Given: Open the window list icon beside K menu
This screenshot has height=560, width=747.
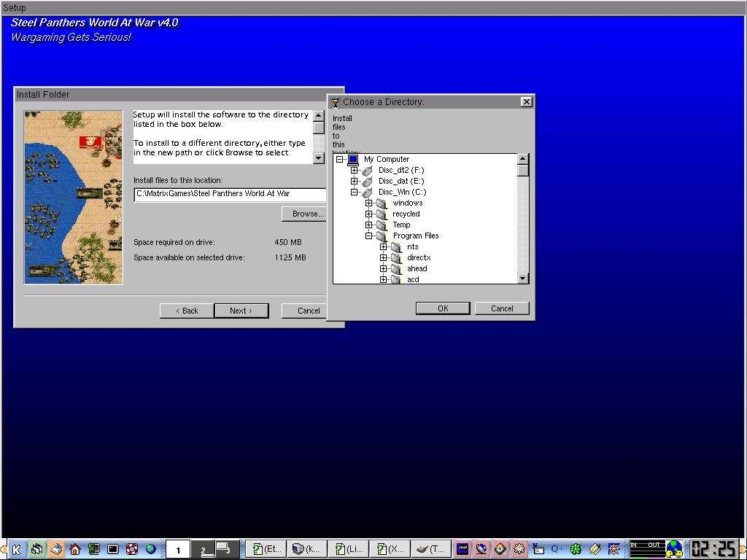Looking at the screenshot, I should (36, 550).
